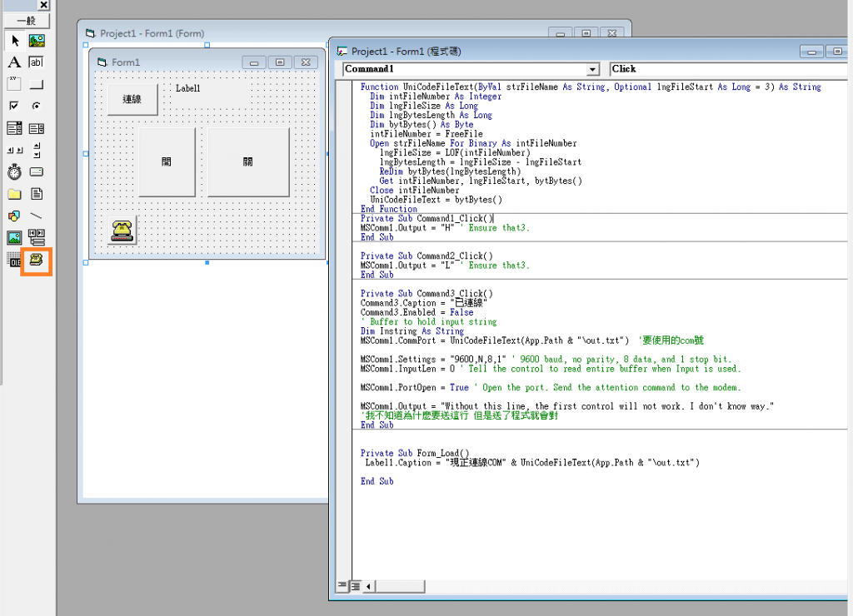Select the OptionButton control tool
The height and width of the screenshot is (616, 853).
pyautogui.click(x=36, y=105)
